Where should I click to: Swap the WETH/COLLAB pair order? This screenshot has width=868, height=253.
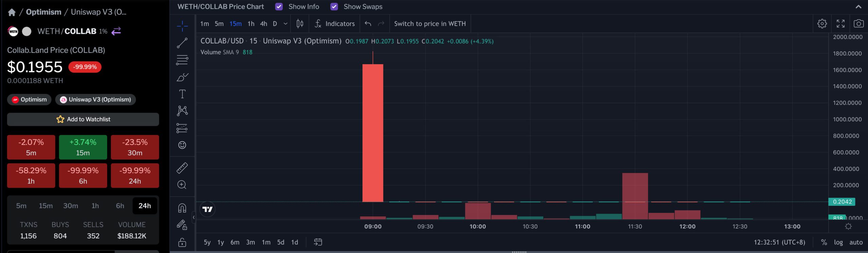[116, 31]
